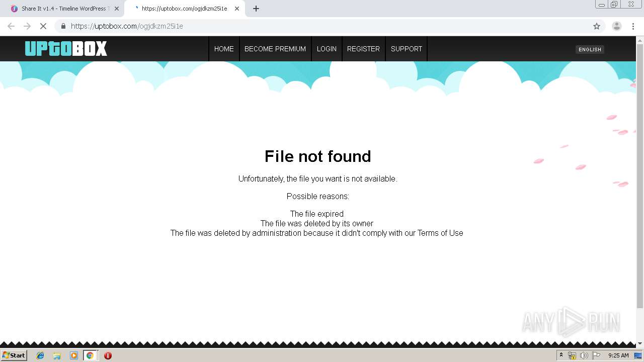Open the Windows Start menu
Viewport: 644px width, 362px height.
coord(14,355)
